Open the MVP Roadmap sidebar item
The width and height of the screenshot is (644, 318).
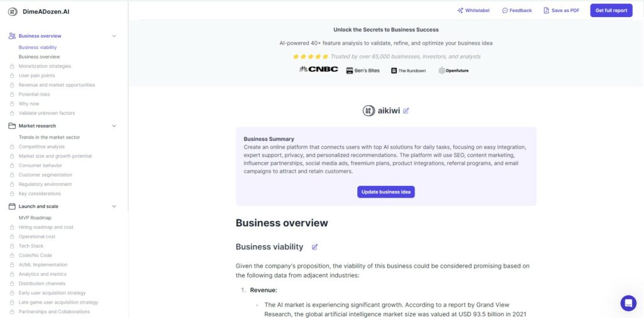coord(35,218)
